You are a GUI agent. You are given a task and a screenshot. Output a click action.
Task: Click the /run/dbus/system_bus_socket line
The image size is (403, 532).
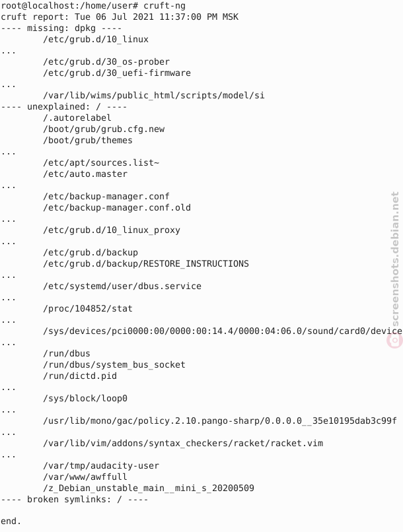(x=114, y=365)
